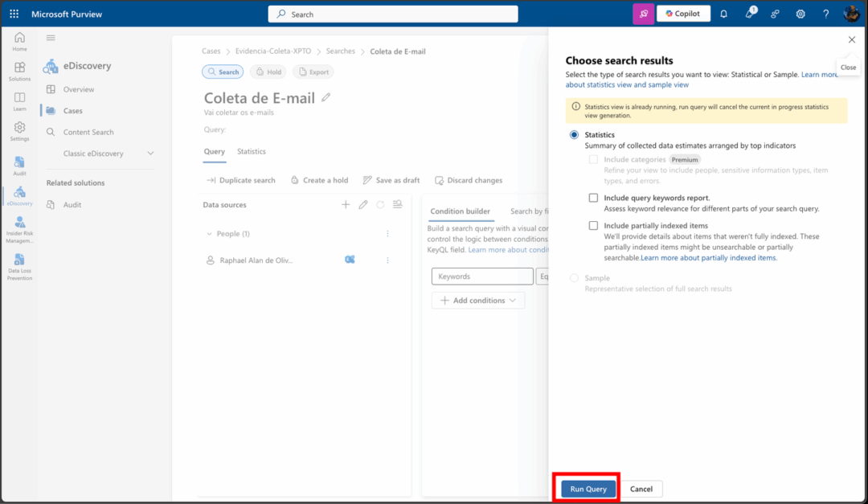Collapse navigation with the hamburger icon
868x504 pixels.
tap(51, 38)
